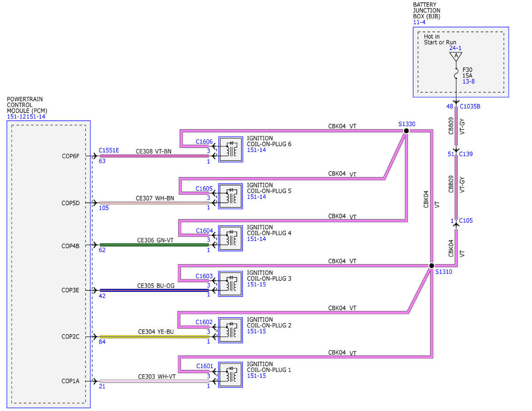
Task: Select the CE303 WH-VT wire label
Action: (156, 376)
